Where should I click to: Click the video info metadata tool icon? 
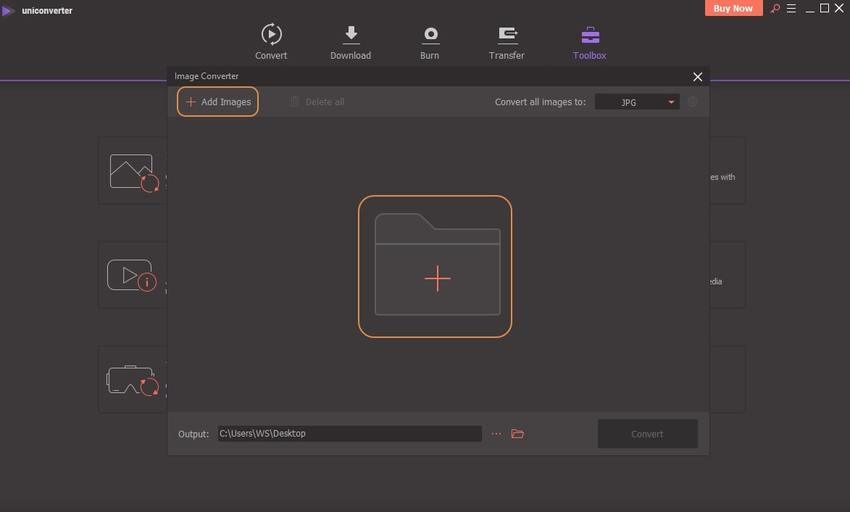pos(132,275)
